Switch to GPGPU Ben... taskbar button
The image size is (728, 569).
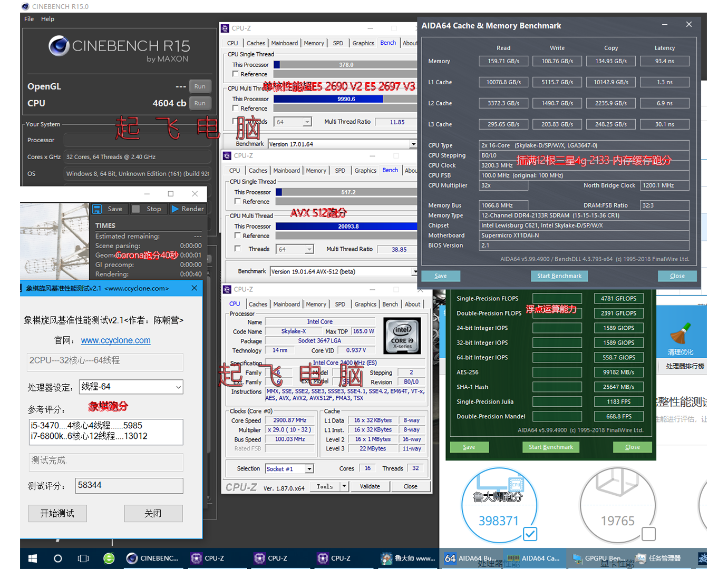pos(598,558)
